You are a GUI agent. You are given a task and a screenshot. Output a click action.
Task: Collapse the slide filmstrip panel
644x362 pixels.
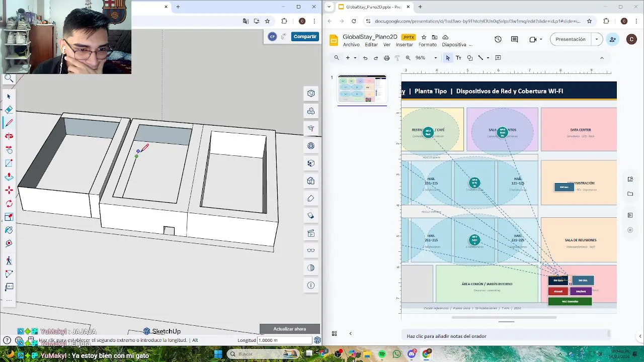[350, 333]
